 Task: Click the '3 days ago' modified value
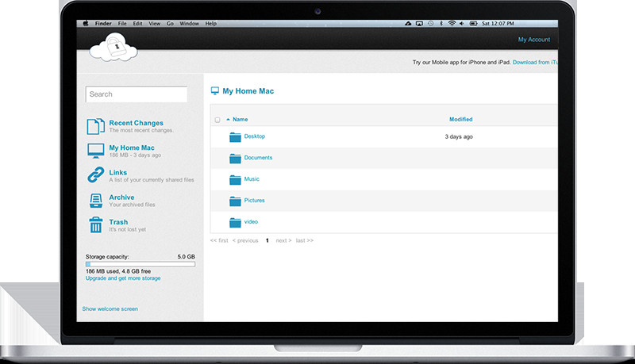[x=459, y=136]
